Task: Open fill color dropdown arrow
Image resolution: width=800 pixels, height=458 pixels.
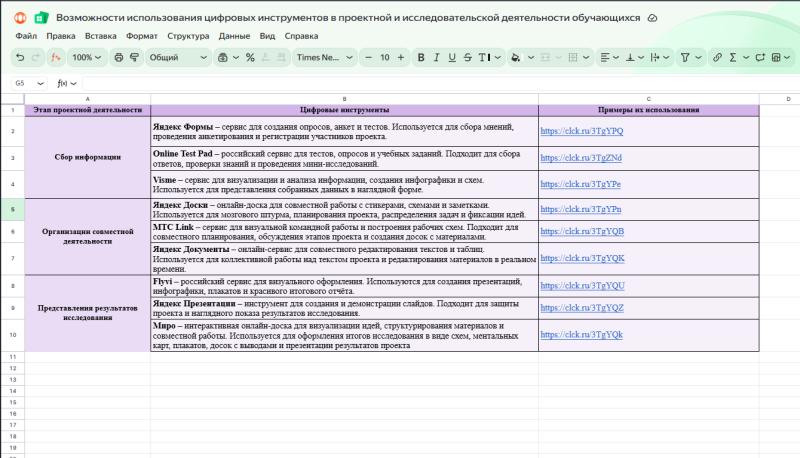Action: point(531,58)
